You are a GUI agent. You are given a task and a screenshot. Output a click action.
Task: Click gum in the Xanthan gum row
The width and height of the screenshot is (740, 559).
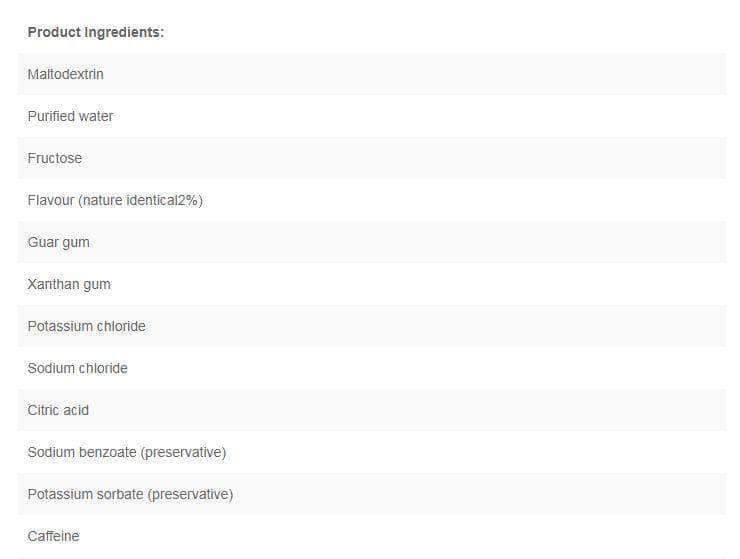(98, 285)
